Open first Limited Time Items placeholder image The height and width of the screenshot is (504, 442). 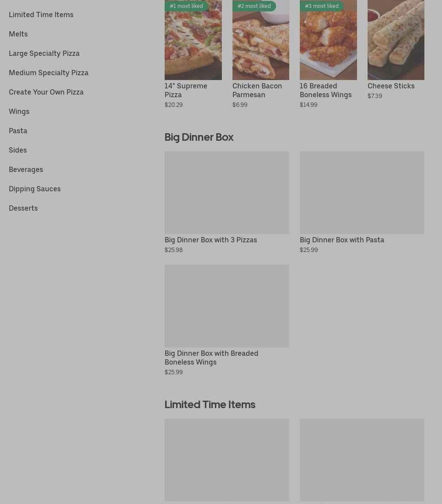(227, 460)
